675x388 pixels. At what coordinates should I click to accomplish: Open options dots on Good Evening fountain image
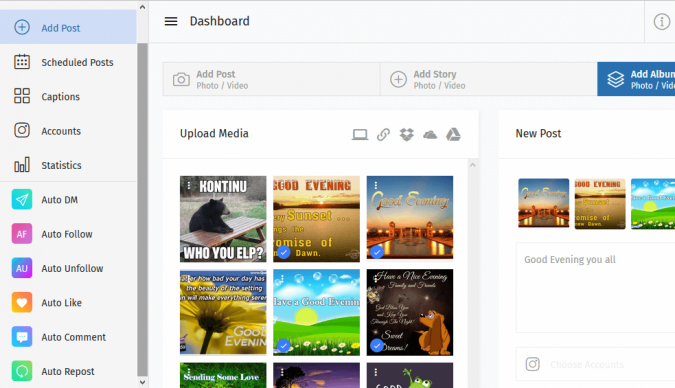tap(376, 185)
